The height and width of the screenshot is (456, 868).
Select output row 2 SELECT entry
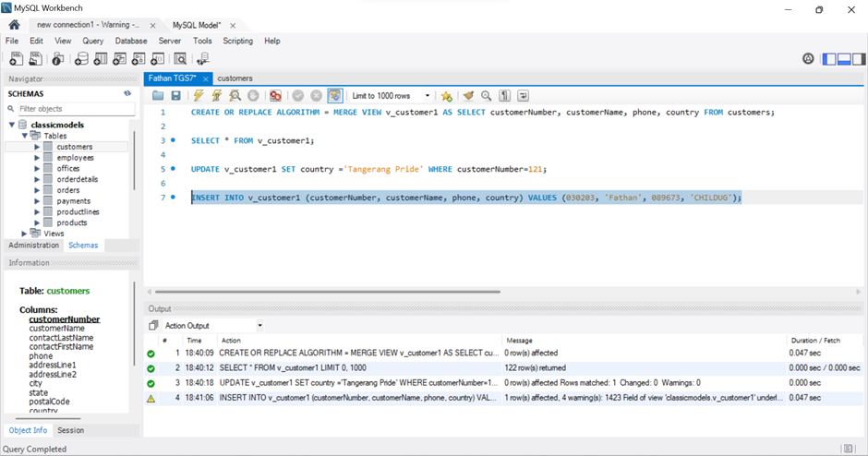pos(503,368)
